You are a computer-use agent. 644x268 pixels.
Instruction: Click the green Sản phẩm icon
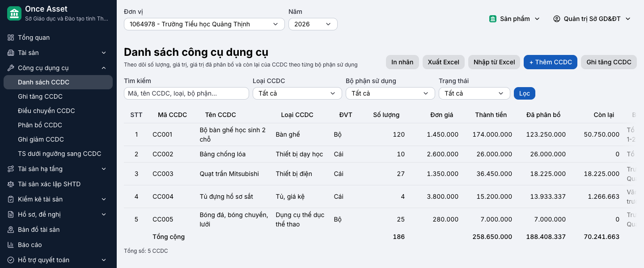coord(493,19)
